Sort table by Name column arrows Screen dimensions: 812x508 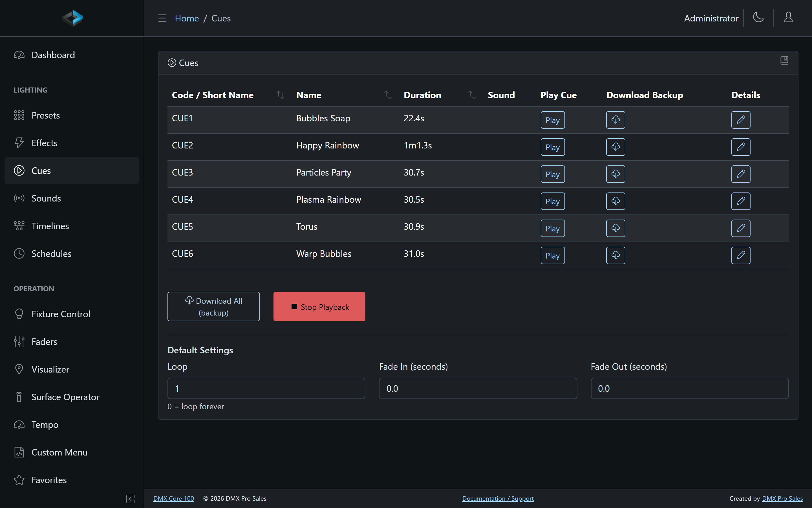[x=388, y=95]
